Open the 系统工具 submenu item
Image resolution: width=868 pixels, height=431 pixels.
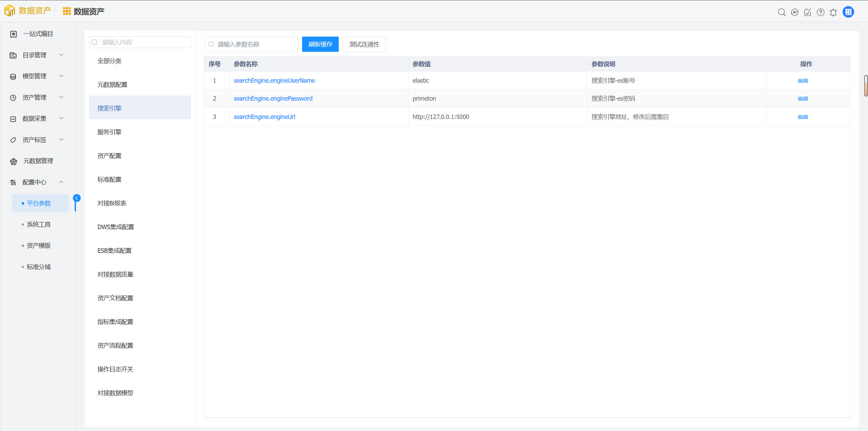tap(39, 224)
